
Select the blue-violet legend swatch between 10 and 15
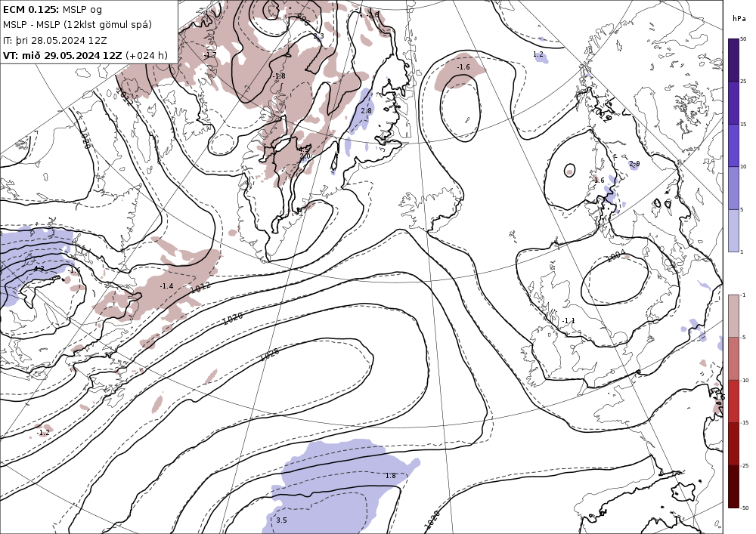(x=733, y=146)
